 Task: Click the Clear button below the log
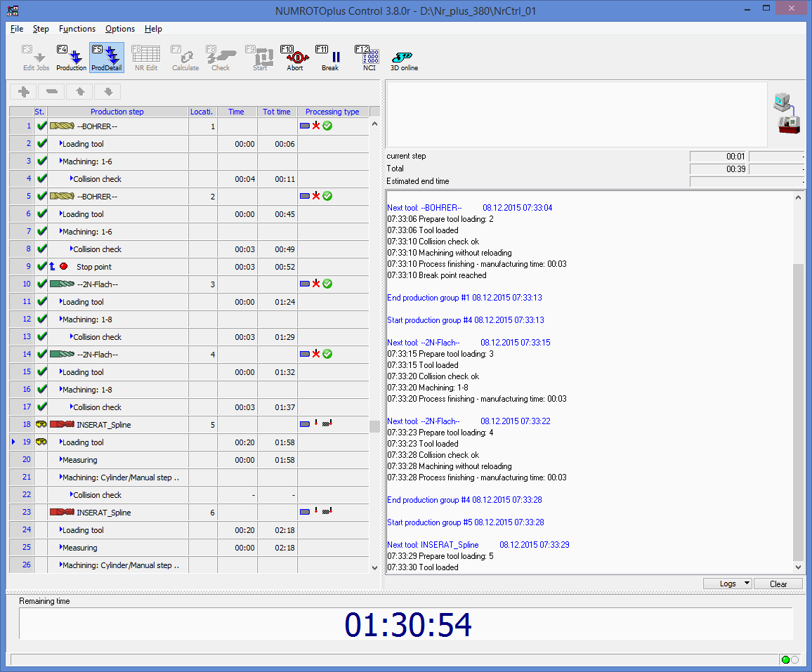(778, 584)
